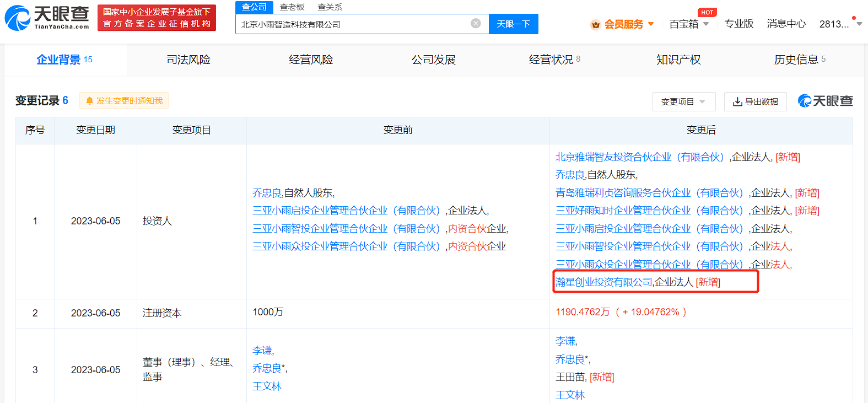The image size is (868, 403).
Task: Select the 公司发展 tab
Action: point(433,60)
